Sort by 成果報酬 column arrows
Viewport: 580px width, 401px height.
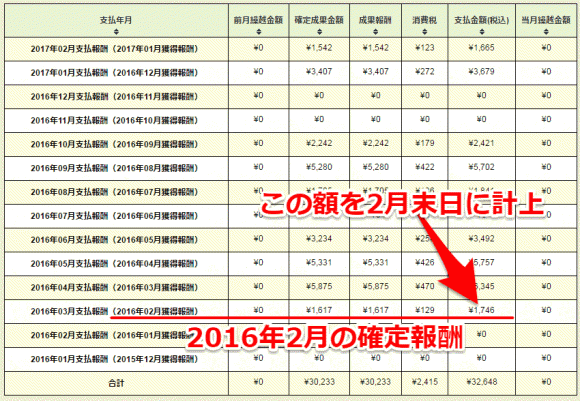tap(375, 32)
